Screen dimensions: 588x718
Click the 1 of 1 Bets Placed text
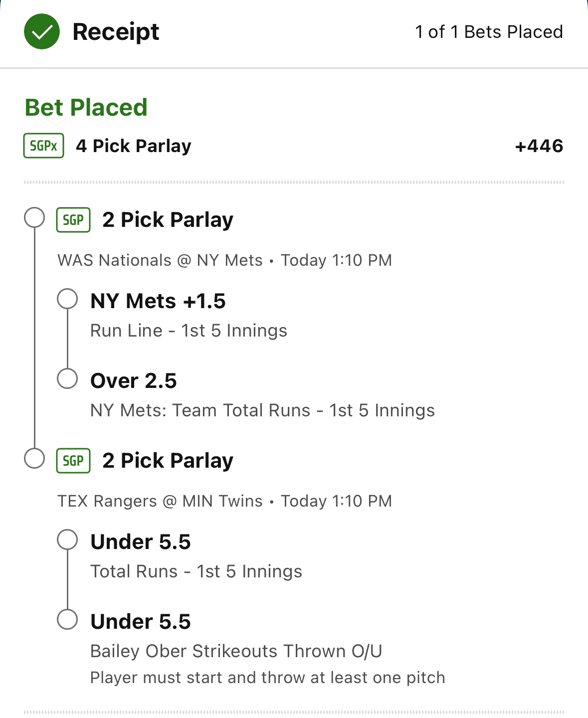(489, 32)
